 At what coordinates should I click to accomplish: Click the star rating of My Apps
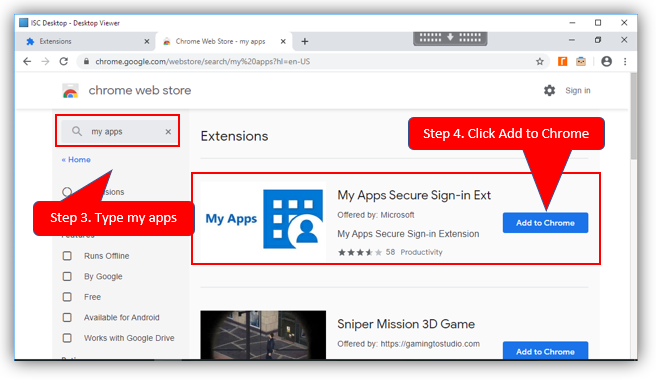(360, 252)
